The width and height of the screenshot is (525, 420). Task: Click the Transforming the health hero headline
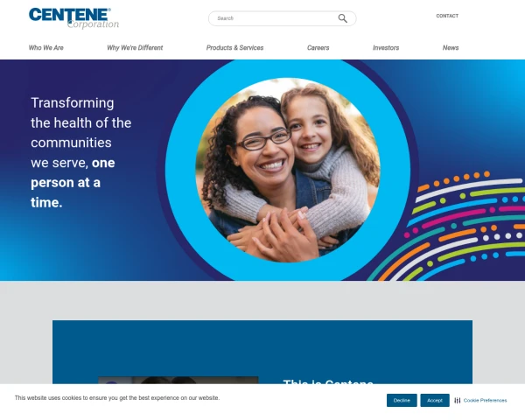click(81, 152)
